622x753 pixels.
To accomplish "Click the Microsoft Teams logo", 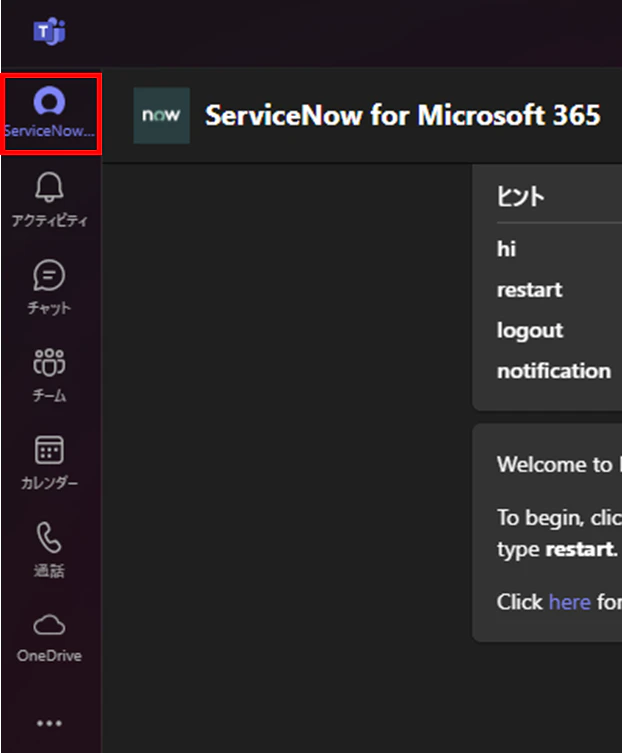I will 49,31.
